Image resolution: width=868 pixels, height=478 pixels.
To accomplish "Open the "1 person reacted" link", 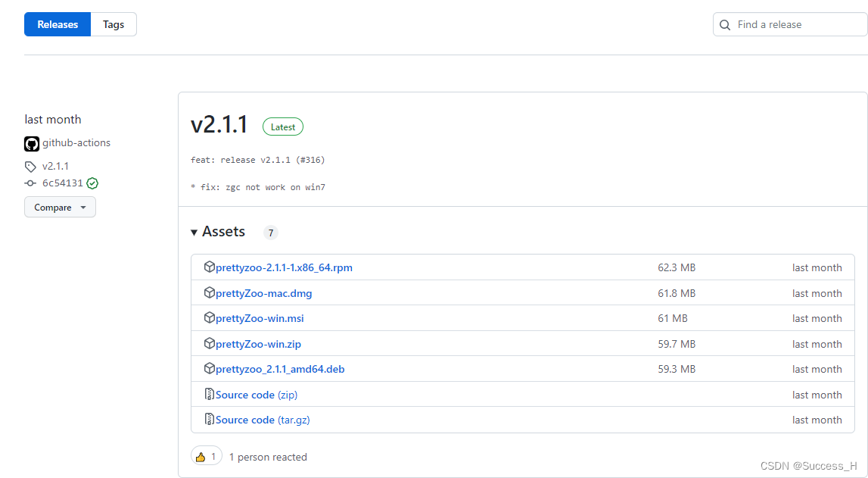I will click(x=267, y=457).
